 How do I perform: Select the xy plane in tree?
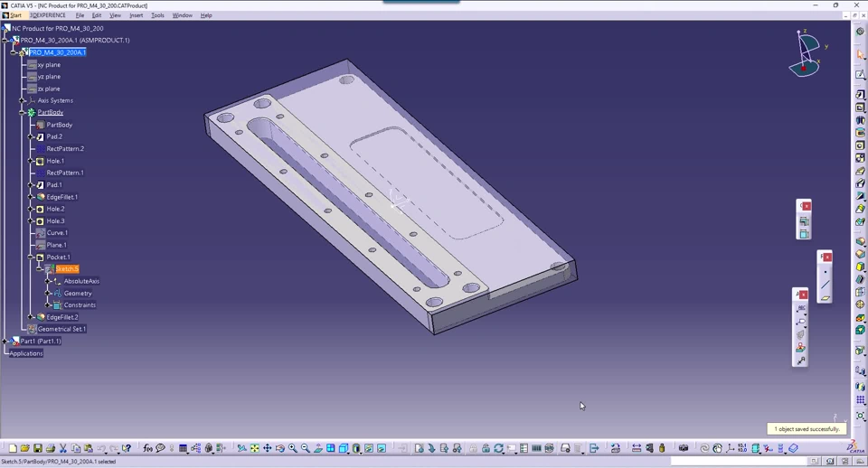pyautogui.click(x=49, y=65)
